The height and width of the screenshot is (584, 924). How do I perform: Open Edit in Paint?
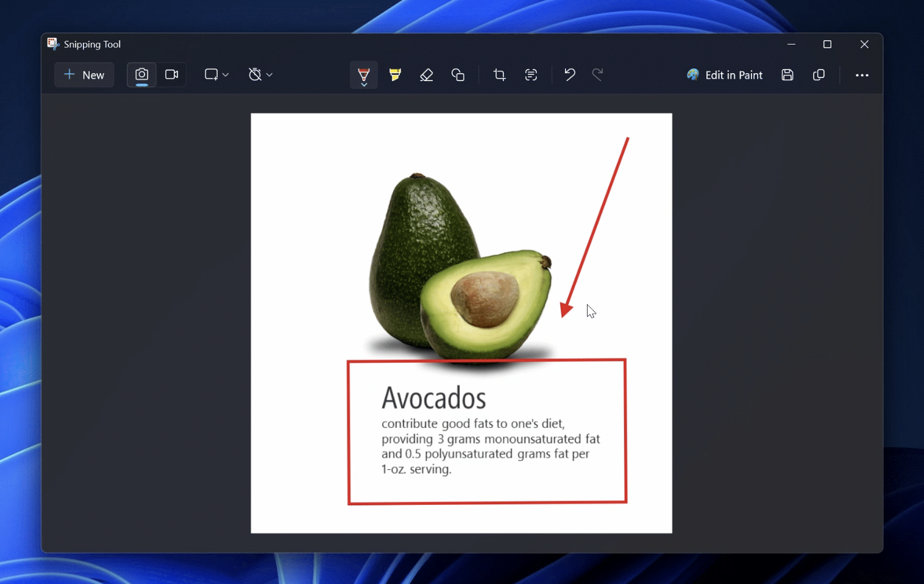[x=725, y=74]
